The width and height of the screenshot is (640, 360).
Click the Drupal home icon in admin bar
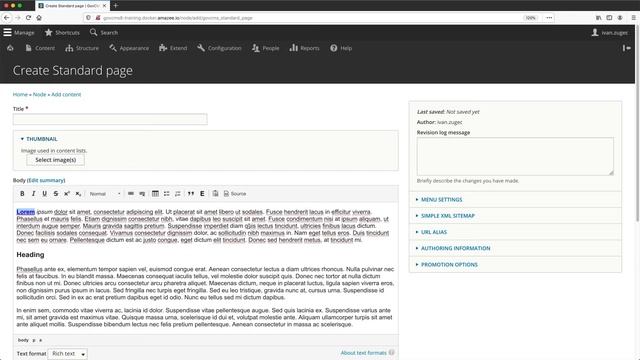pyautogui.click(x=10, y=48)
